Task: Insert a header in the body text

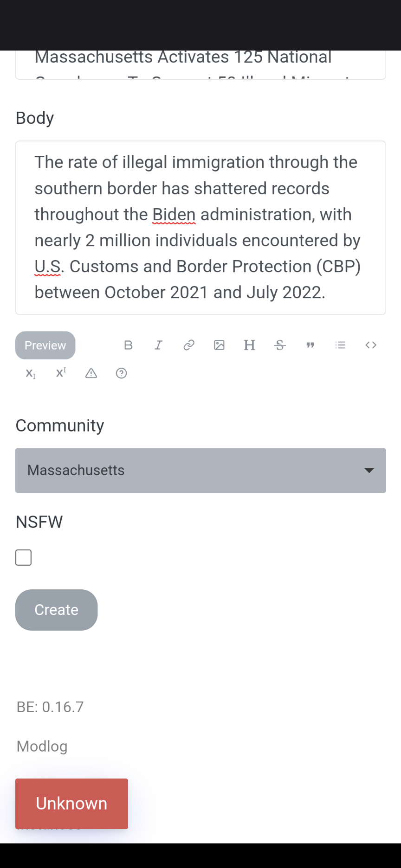Action: [x=249, y=345]
